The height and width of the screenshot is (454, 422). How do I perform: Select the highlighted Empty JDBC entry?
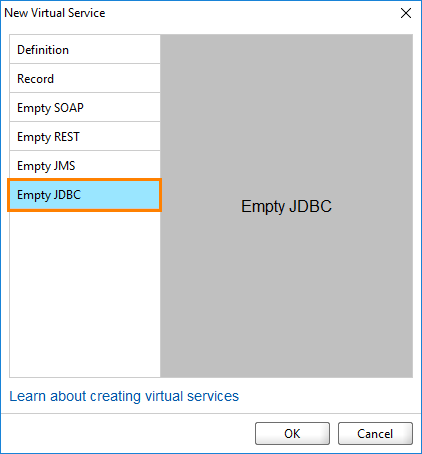(x=85, y=195)
